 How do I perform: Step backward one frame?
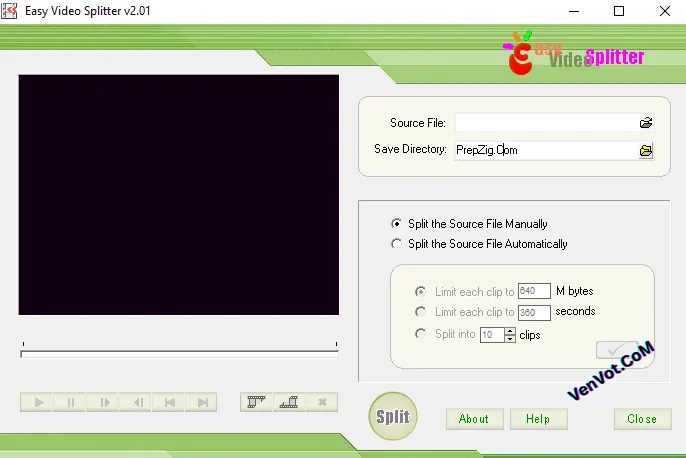click(x=136, y=402)
